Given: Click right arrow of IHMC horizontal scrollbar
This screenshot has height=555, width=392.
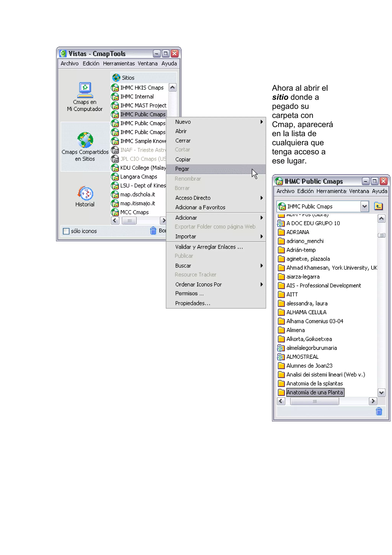Looking at the screenshot, I should [x=373, y=401].
